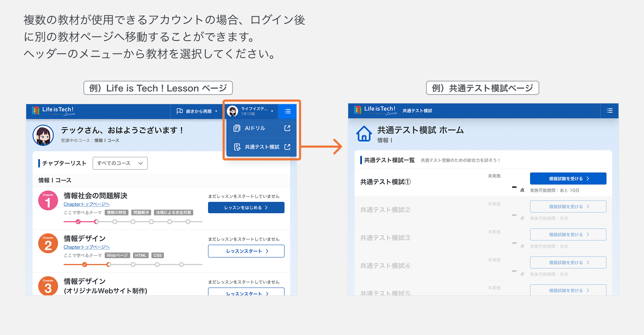
Task: Click 模擬試験を受ける for 共通テスト模試③
Action: click(x=568, y=234)
